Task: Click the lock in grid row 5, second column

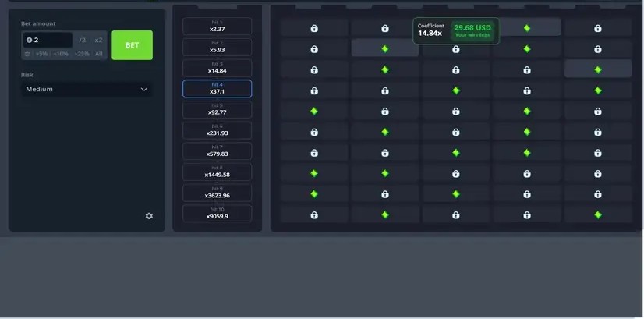Action: (x=385, y=112)
